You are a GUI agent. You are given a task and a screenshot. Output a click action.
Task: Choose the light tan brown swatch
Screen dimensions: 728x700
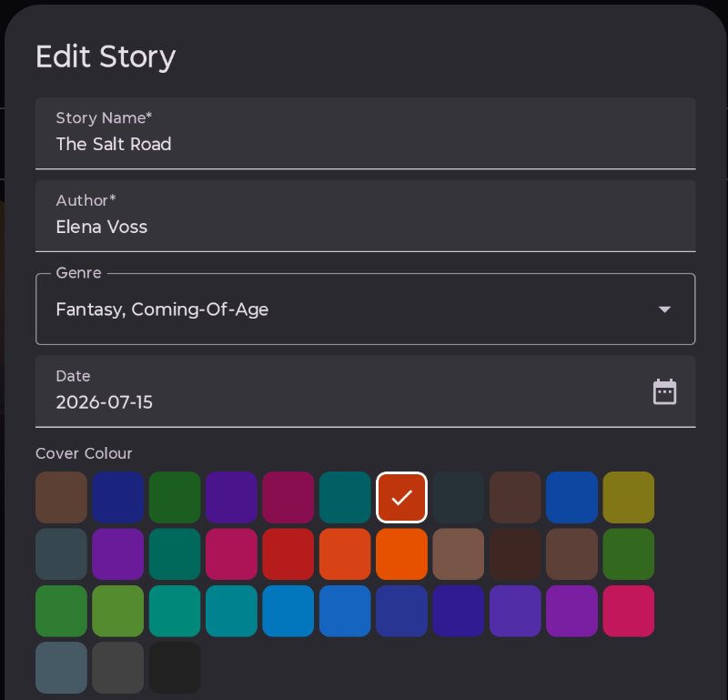(x=459, y=554)
